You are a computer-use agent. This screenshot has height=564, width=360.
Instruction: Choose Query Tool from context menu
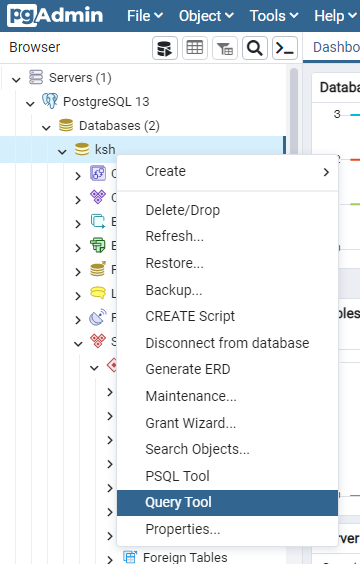pyautogui.click(x=227, y=502)
